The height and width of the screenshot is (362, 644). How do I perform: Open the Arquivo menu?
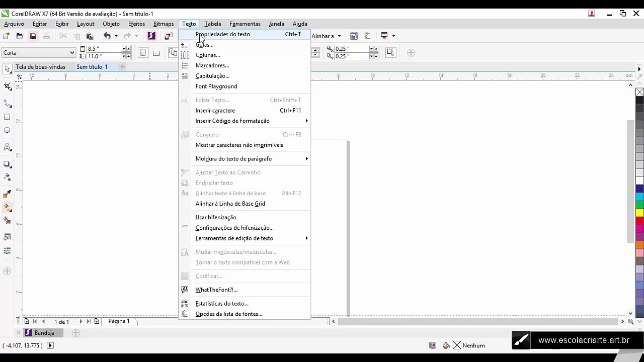pyautogui.click(x=14, y=24)
